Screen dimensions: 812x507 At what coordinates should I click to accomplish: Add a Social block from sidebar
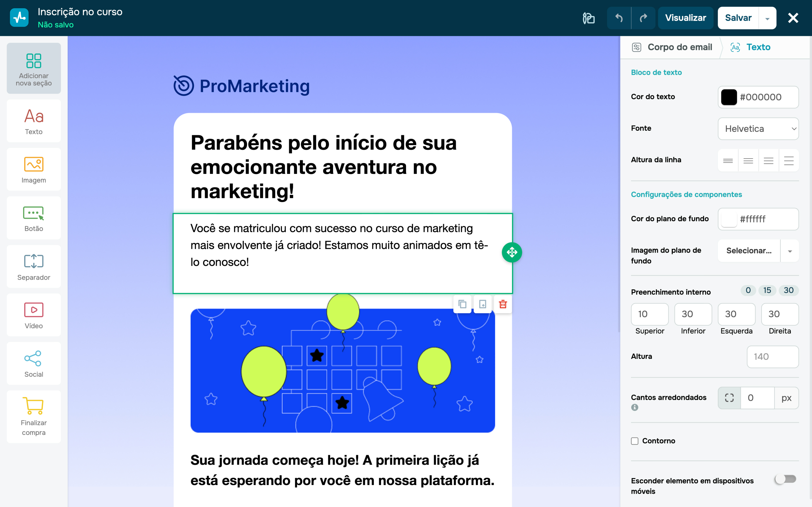tap(34, 364)
